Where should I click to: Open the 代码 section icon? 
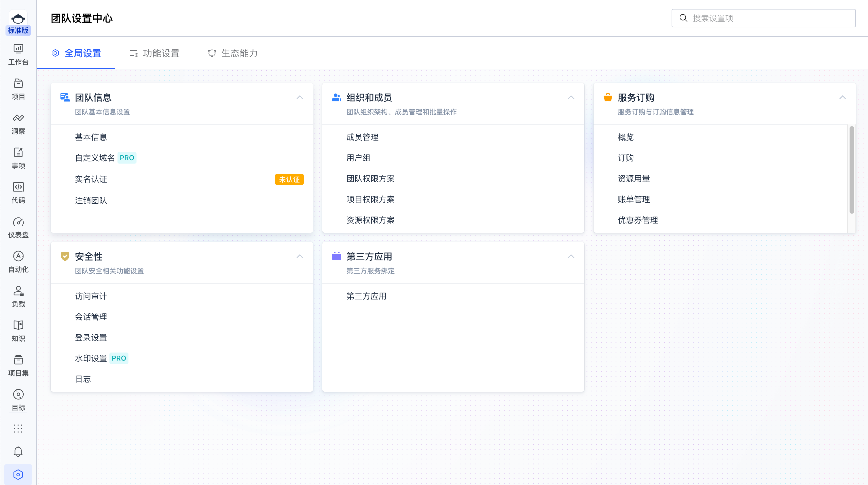pos(18,192)
